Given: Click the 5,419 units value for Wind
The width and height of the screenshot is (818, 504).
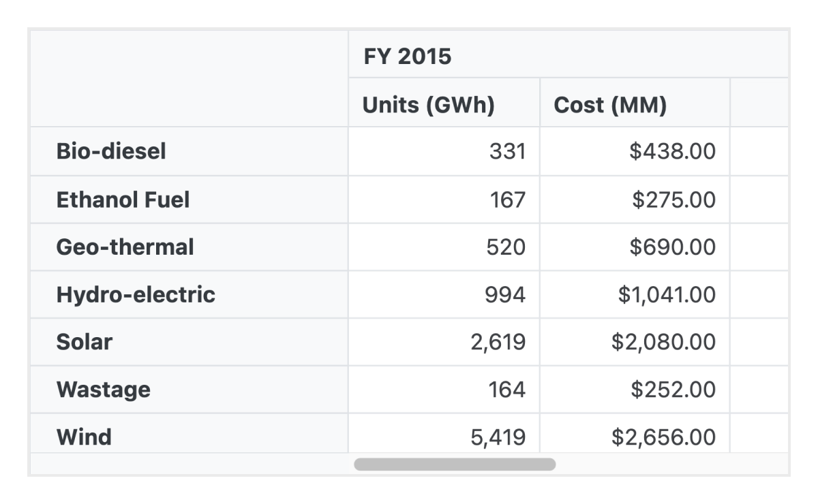Looking at the screenshot, I should [x=504, y=437].
